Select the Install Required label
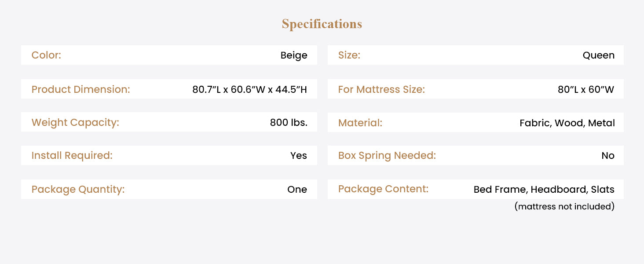This screenshot has height=264, width=644. (72, 156)
